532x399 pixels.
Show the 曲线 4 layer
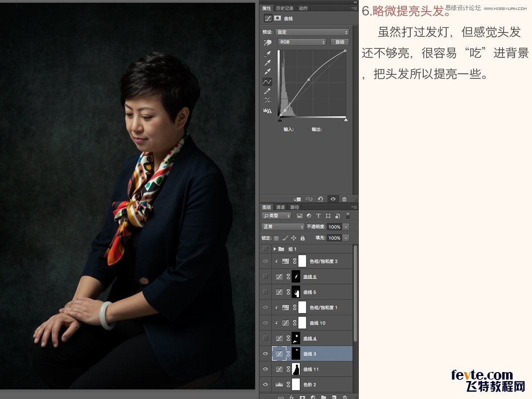click(266, 338)
